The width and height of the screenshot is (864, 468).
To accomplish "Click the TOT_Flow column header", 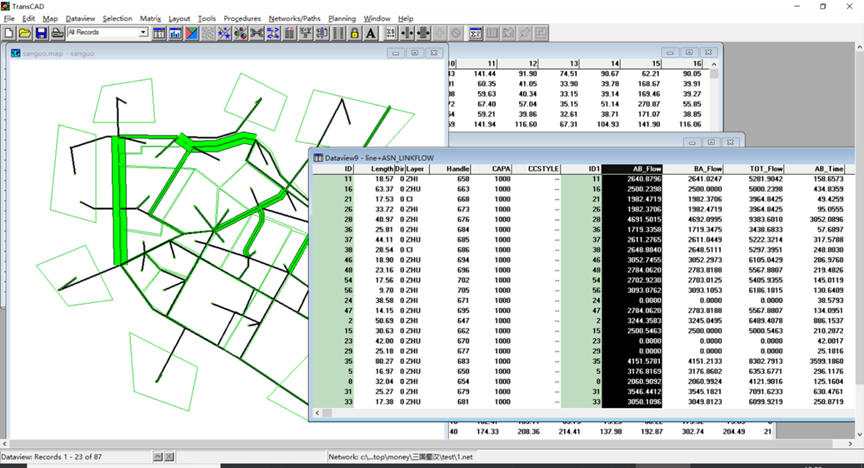I will 753,169.
